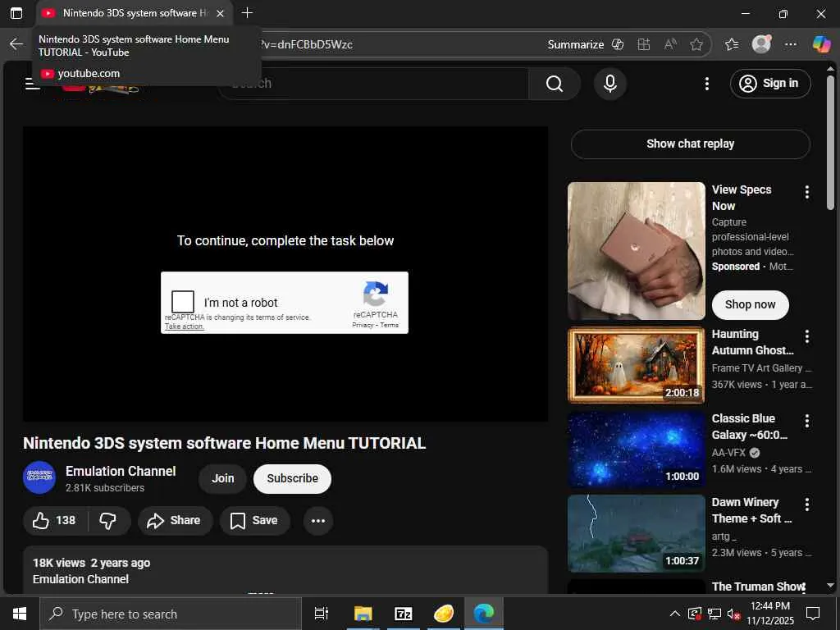The height and width of the screenshot is (630, 840).
Task: Open View Specs Now ad options menu
Action: 807,192
